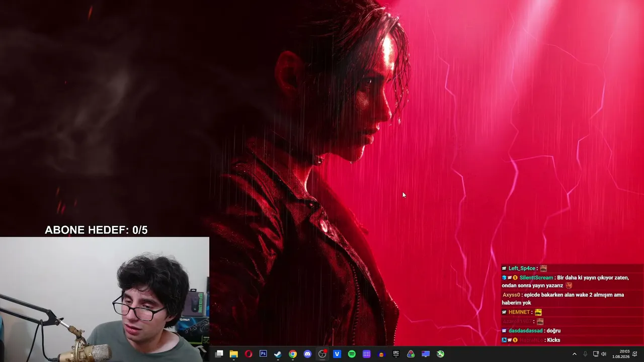Image resolution: width=644 pixels, height=362 pixels.
Task: Click 'Bir daha ki yayın çıkıyor' message
Action: pyautogui.click(x=566, y=282)
